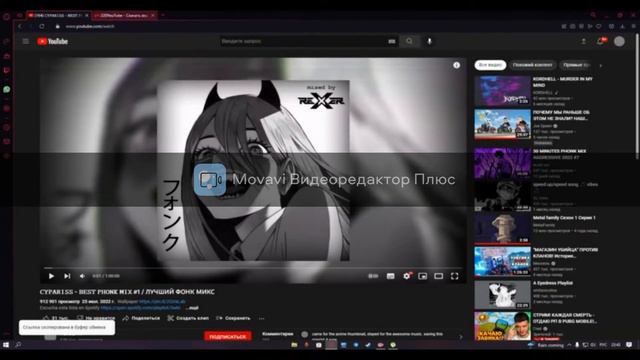Image resolution: width=640 pixels, height=360 pixels.
Task: Click the browser address bar URL
Action: pos(90,26)
